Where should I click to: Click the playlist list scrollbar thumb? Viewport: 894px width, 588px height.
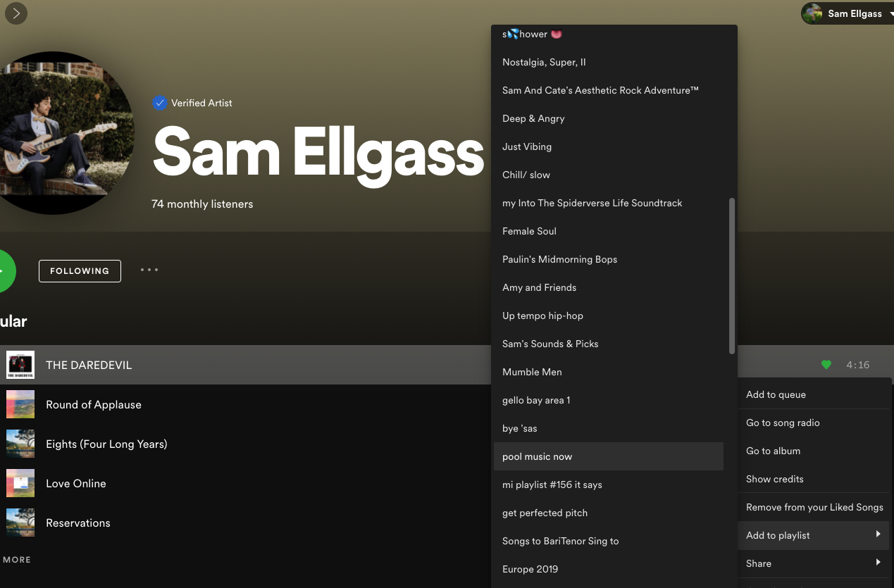tap(732, 275)
